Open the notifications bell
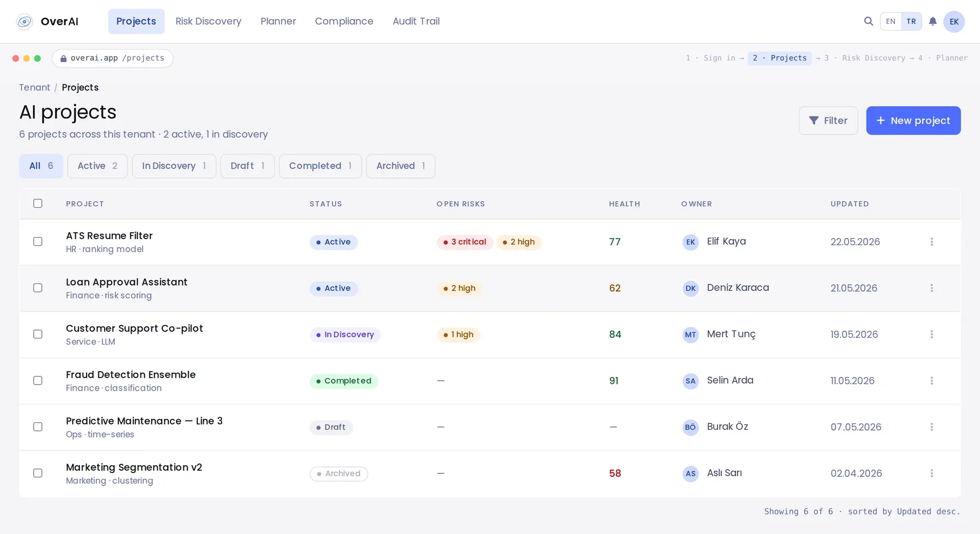The image size is (980, 534). tap(933, 21)
